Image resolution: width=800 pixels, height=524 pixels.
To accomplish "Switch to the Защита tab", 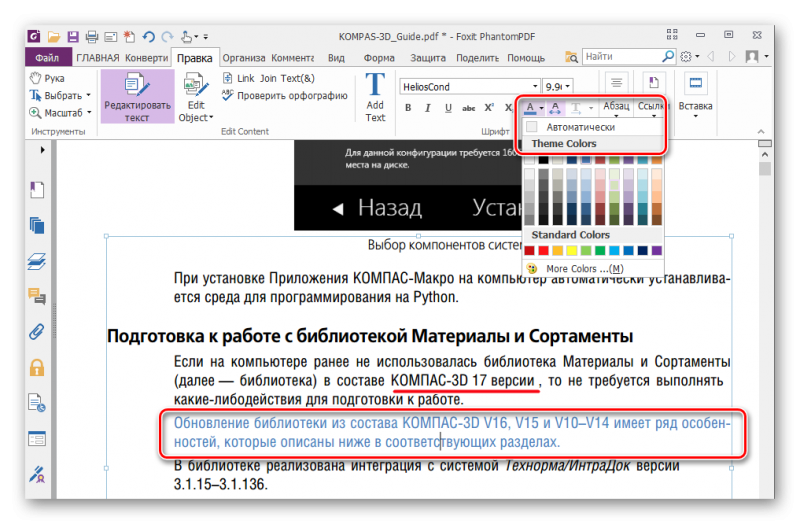I will coord(428,58).
